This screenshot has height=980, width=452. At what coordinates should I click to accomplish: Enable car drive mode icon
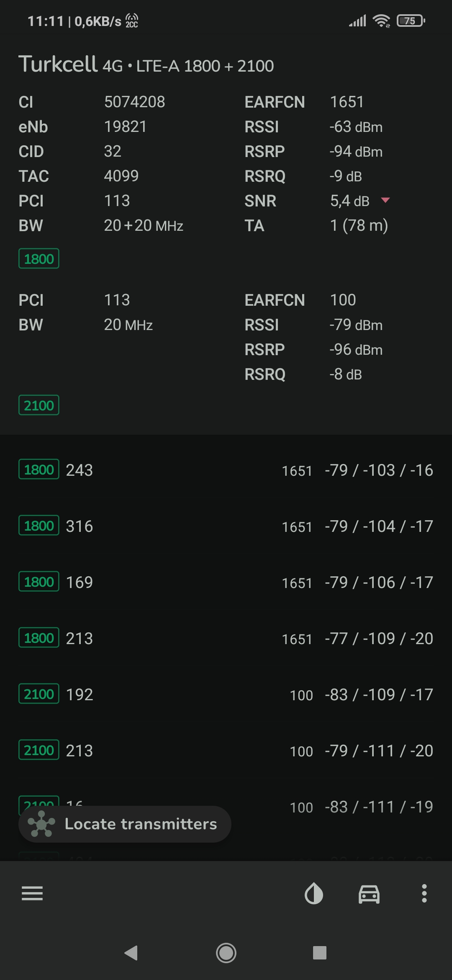369,894
